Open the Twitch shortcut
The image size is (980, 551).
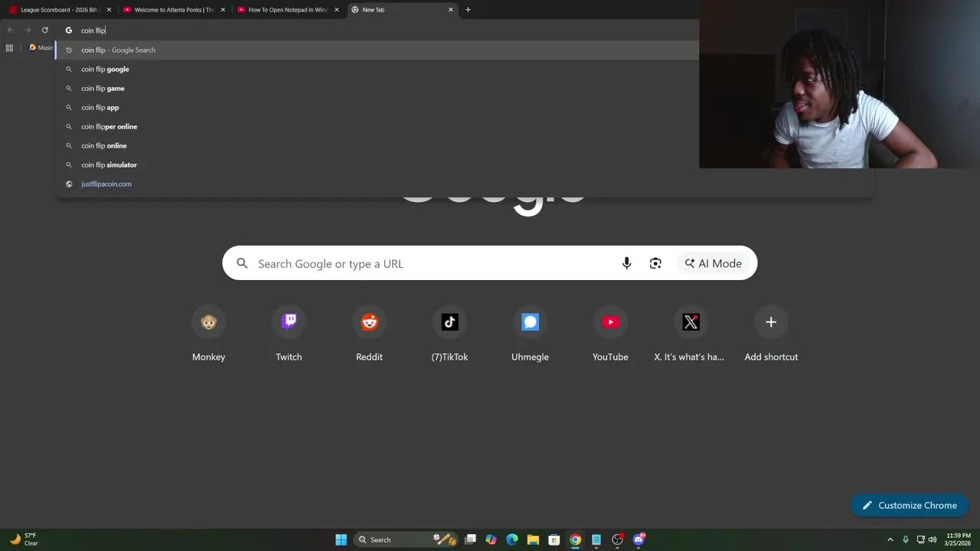tap(289, 334)
